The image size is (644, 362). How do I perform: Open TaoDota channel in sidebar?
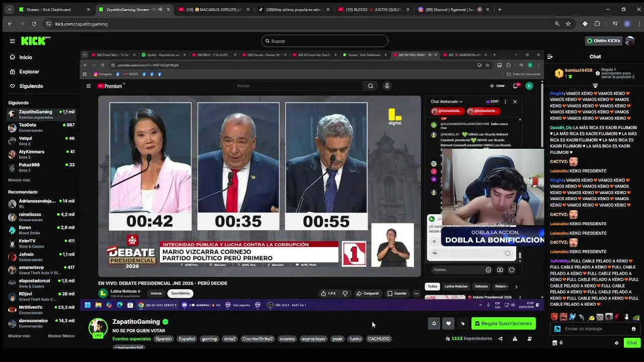pyautogui.click(x=40, y=127)
